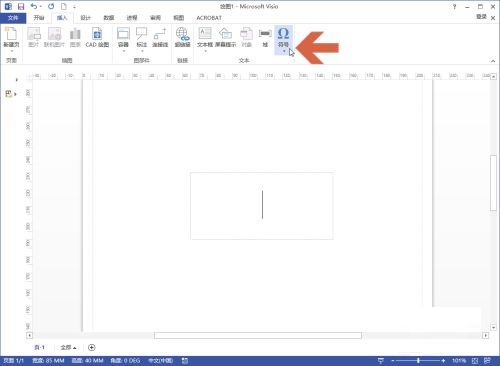
Task: Switch to the 开始 home tab
Action: [x=39, y=18]
